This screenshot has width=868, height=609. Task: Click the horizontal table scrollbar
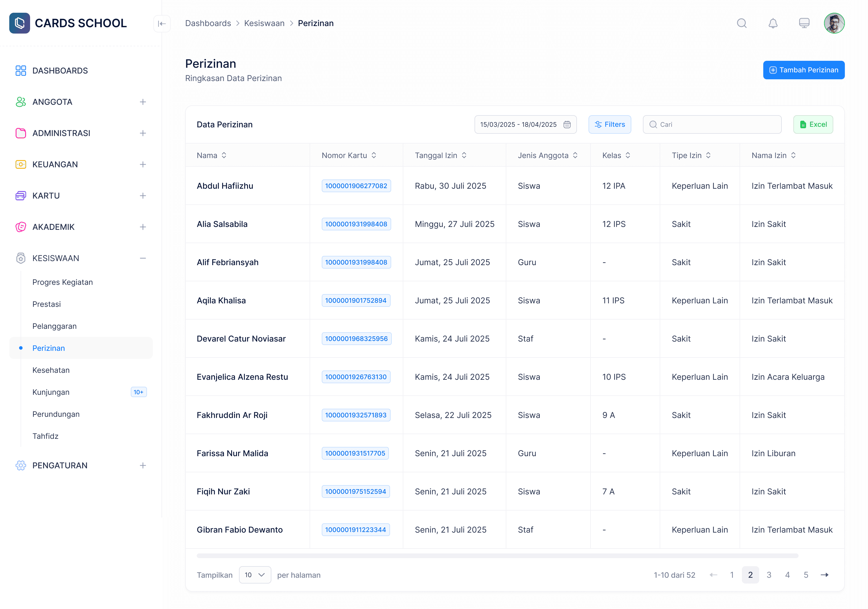pyautogui.click(x=497, y=556)
